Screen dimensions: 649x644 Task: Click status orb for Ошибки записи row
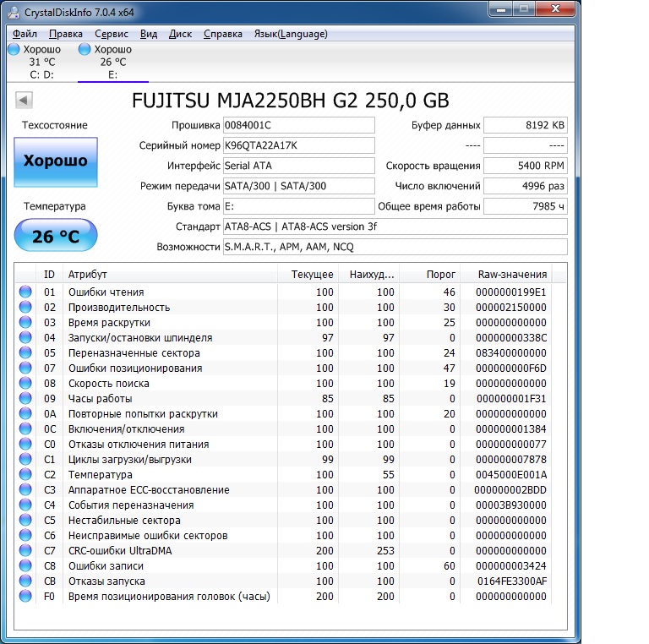pos(25,565)
